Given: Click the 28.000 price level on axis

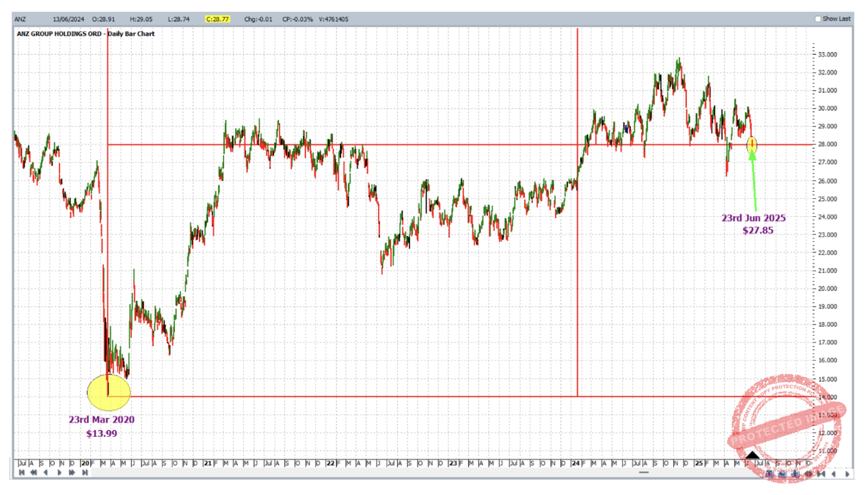Looking at the screenshot, I should click(x=828, y=144).
